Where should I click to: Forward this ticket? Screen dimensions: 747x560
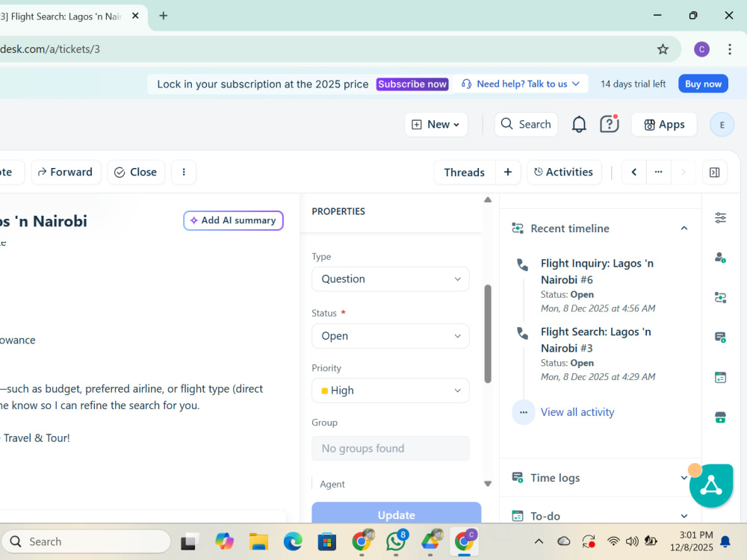66,172
